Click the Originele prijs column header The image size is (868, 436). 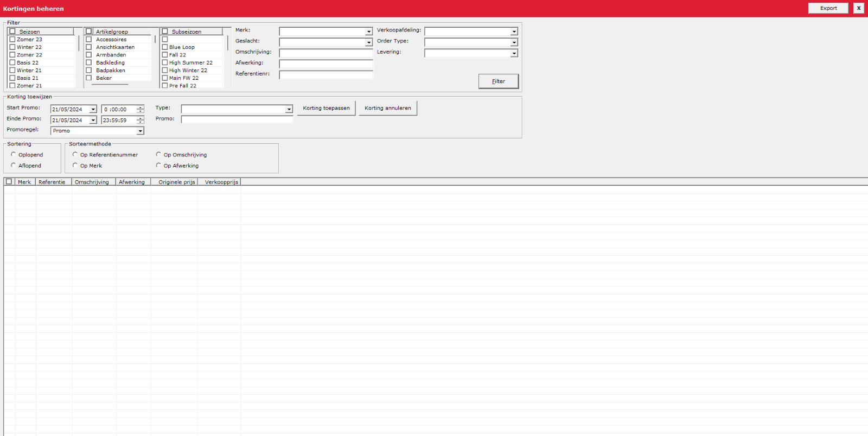(x=174, y=182)
